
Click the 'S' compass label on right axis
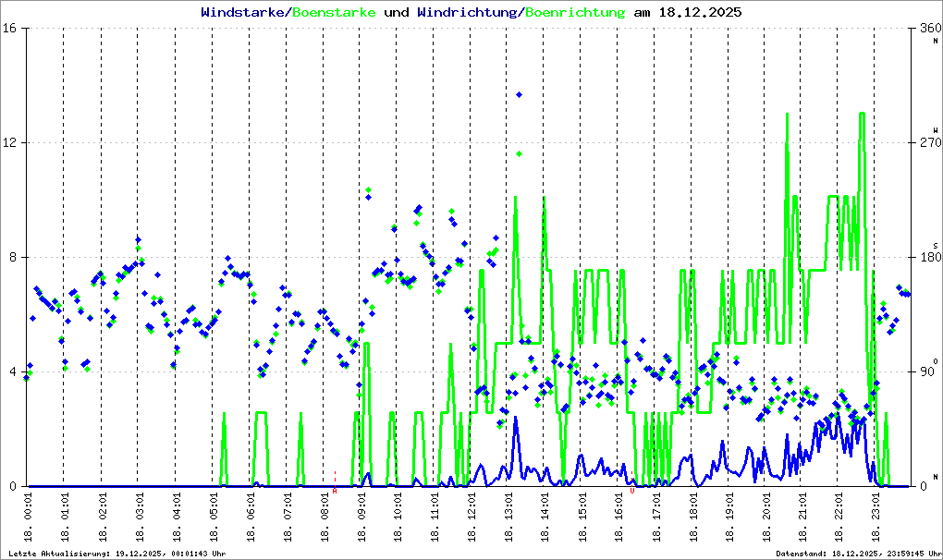936,246
